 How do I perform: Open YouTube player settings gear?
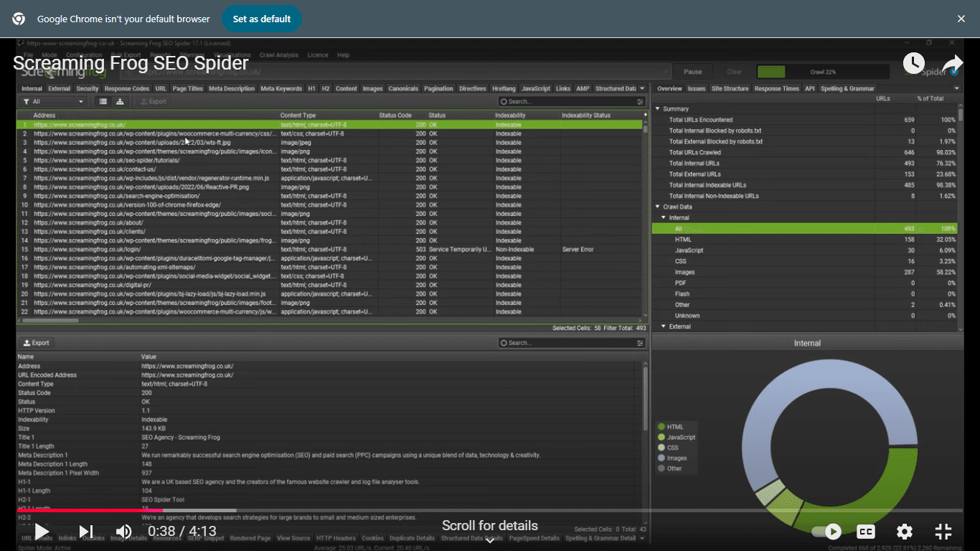[x=905, y=532]
